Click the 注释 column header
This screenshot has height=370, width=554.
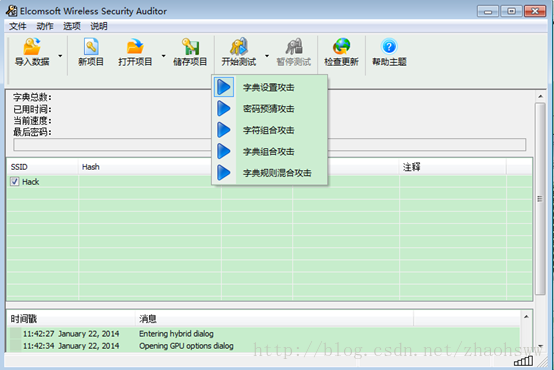[412, 167]
